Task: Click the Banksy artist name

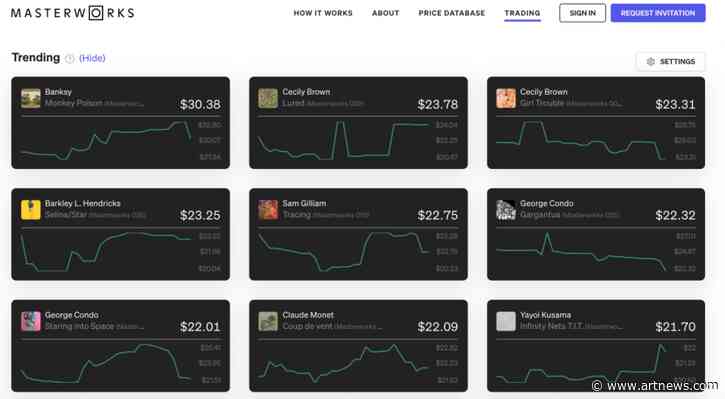Action: coord(58,92)
